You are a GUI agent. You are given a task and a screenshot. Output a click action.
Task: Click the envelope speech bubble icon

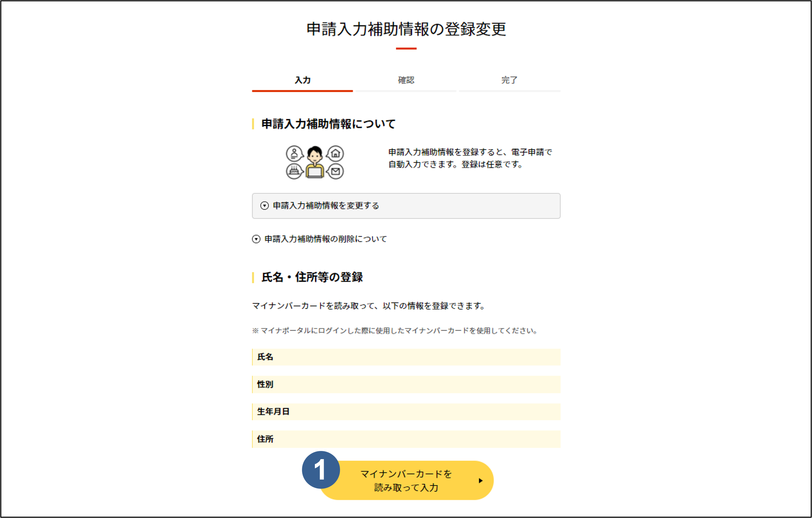(x=335, y=171)
